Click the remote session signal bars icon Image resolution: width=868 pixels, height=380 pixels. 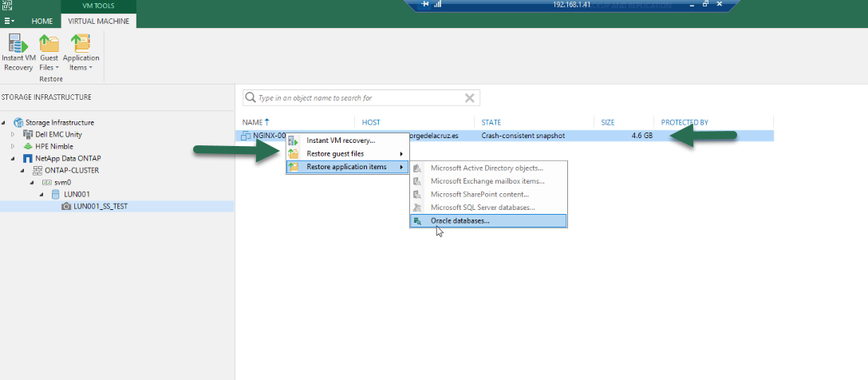(438, 5)
